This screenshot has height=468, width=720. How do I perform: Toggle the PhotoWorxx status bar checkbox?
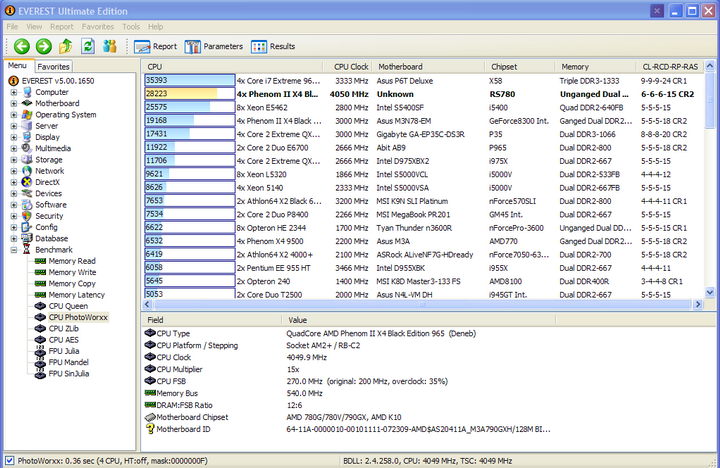pyautogui.click(x=10, y=460)
